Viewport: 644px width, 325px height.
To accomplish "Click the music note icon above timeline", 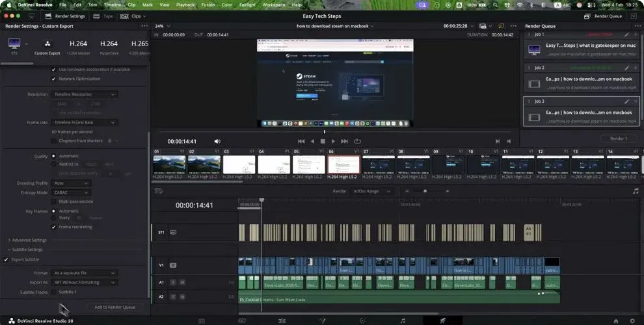I will coord(636,191).
